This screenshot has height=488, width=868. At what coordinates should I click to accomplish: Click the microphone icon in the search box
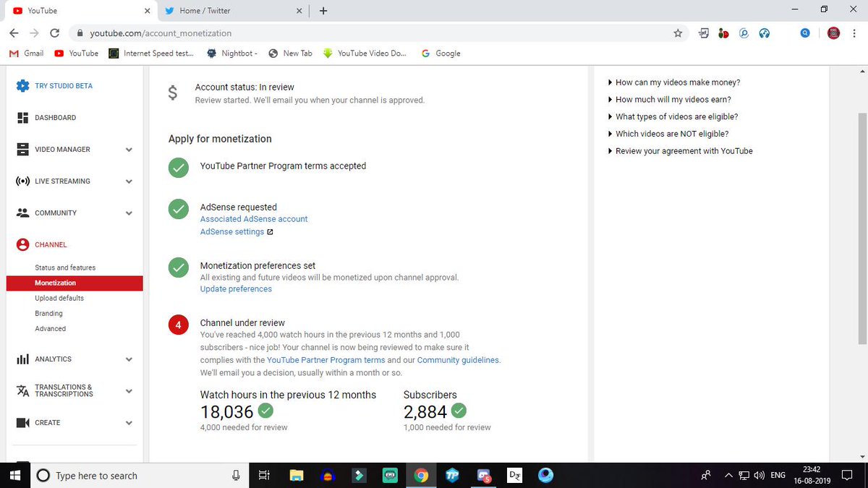[236, 475]
